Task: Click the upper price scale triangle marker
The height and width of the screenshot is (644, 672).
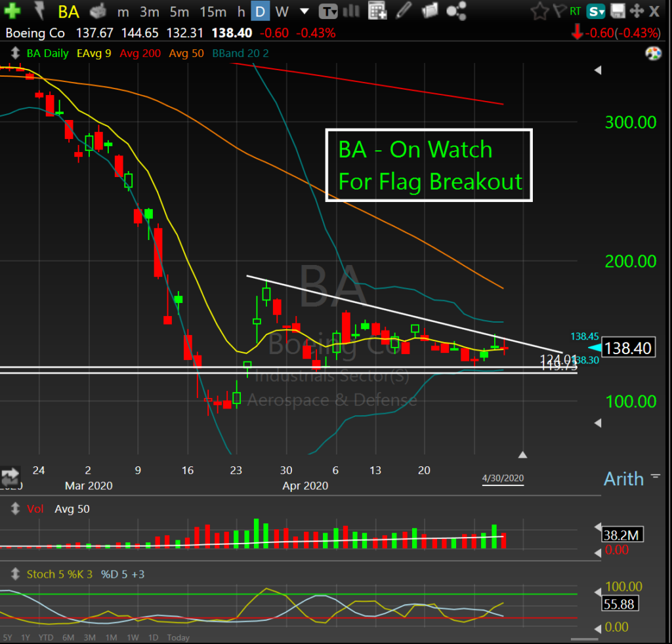Action: tap(598, 70)
